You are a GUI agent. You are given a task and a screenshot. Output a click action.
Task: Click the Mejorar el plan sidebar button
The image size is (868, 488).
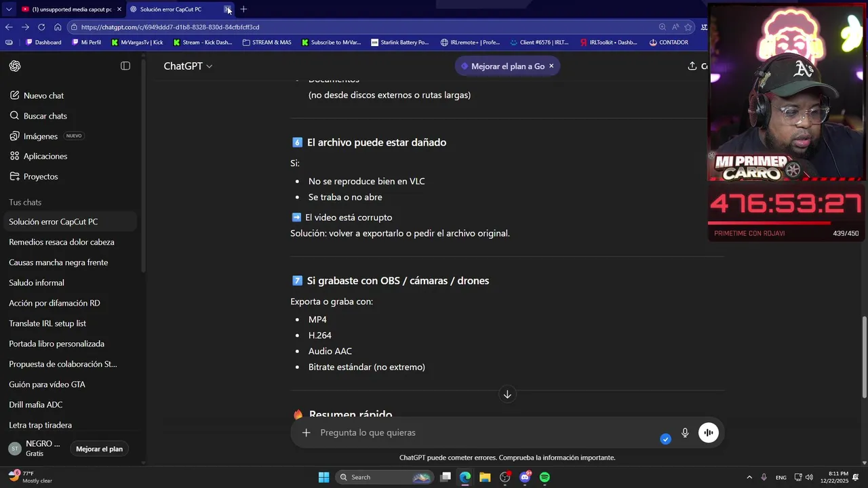click(99, 449)
